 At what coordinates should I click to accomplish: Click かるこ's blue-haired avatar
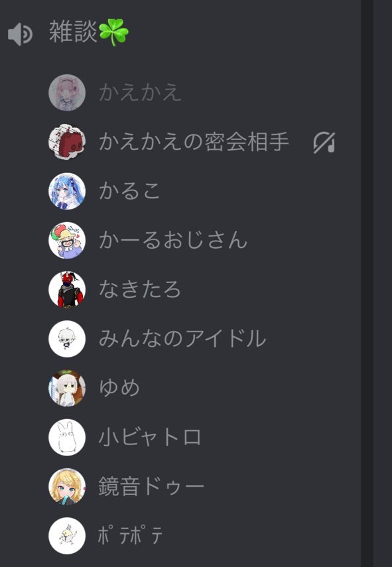pos(67,191)
